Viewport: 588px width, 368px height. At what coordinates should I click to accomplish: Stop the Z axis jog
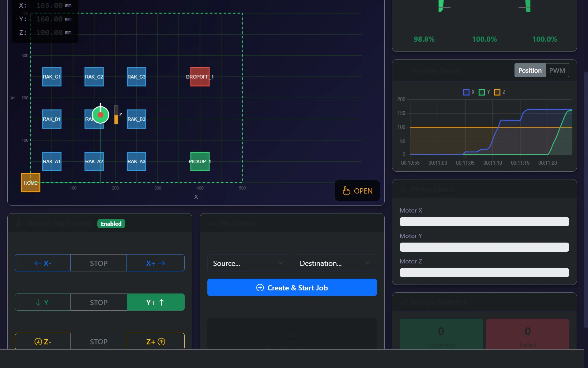pos(99,341)
